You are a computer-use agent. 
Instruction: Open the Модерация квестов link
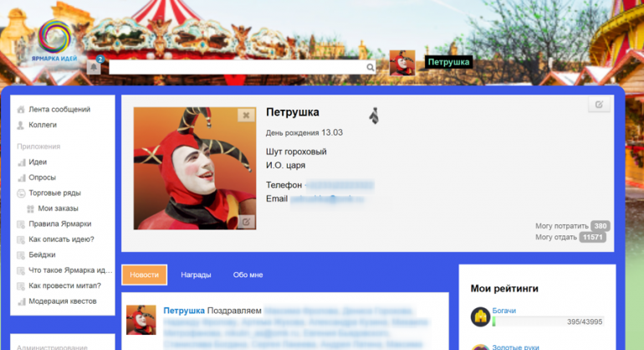click(63, 301)
